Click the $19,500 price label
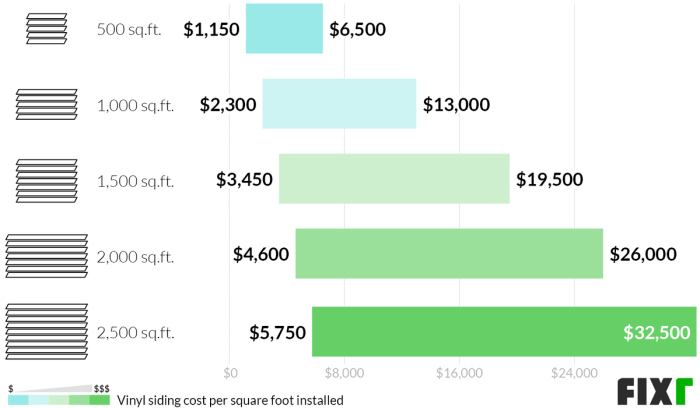The width and height of the screenshot is (700, 408). pyautogui.click(x=549, y=181)
